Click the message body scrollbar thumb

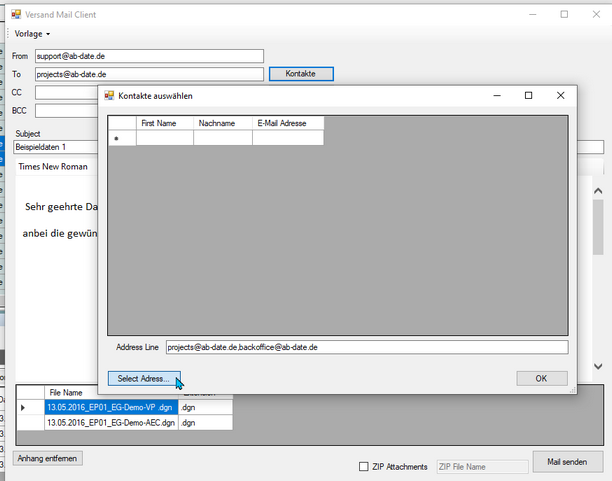[598, 227]
